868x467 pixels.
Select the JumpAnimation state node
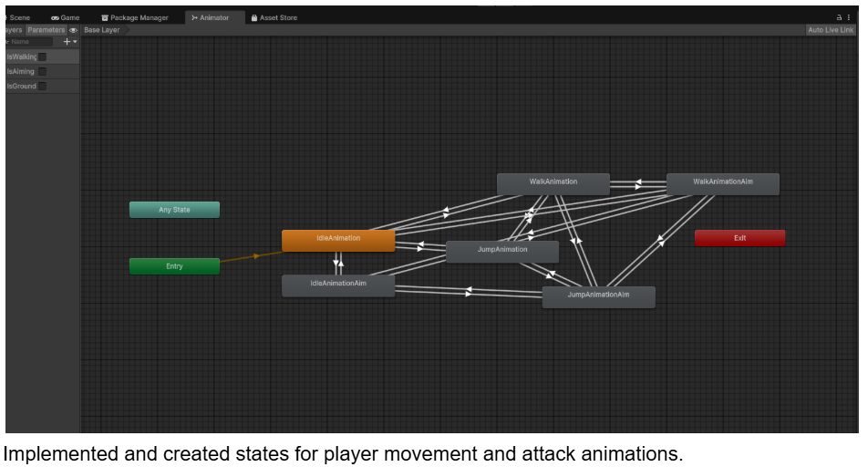coord(502,252)
